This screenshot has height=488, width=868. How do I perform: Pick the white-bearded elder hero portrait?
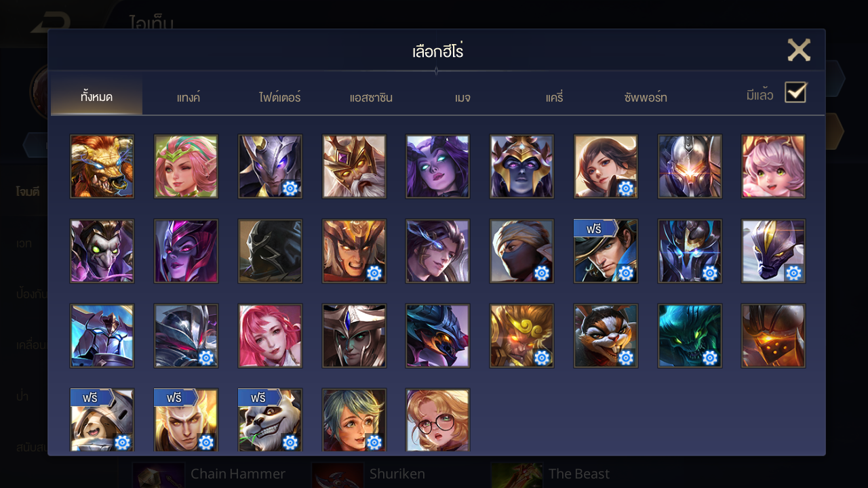click(354, 166)
